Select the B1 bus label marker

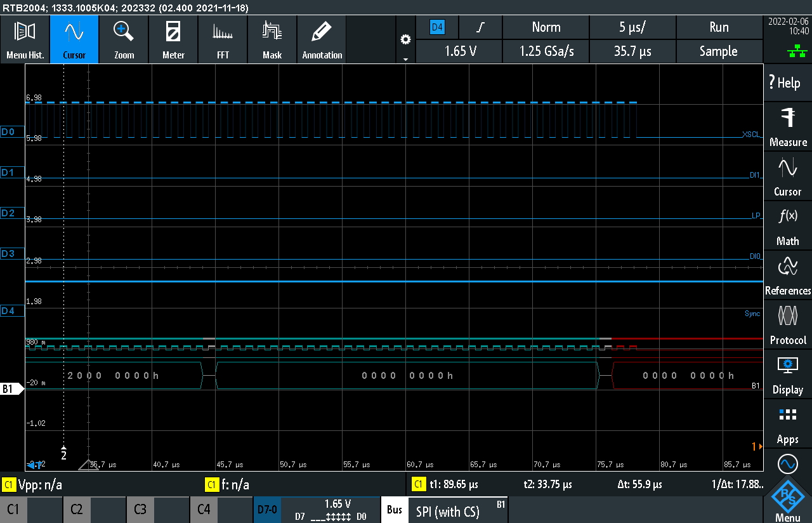[x=11, y=389]
